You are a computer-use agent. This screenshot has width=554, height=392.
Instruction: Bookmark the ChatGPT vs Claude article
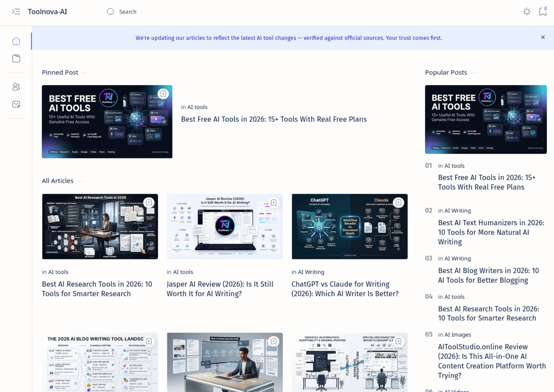click(398, 203)
